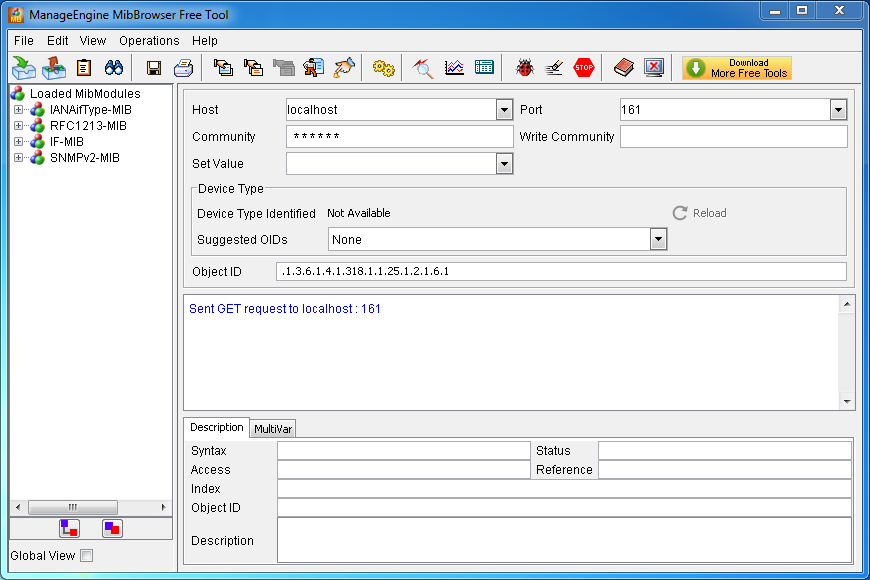Open the MIB description clipboard icon
The width and height of the screenshot is (870, 580).
84,68
